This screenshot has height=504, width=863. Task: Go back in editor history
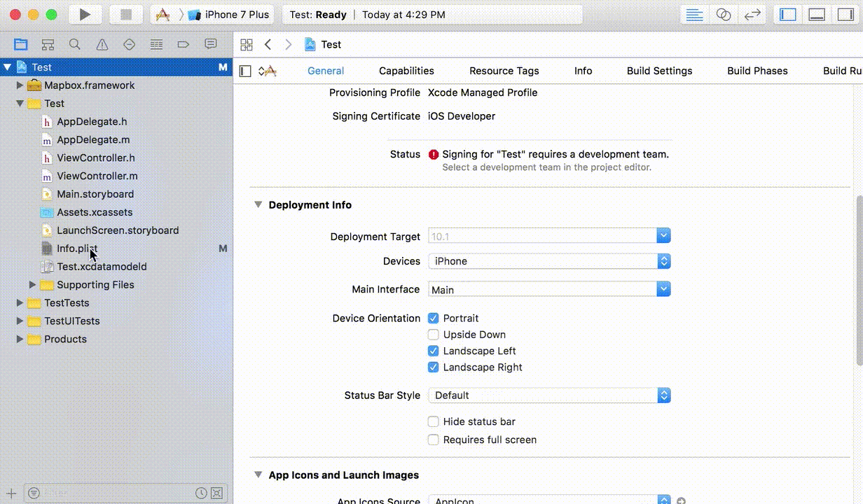pos(268,44)
